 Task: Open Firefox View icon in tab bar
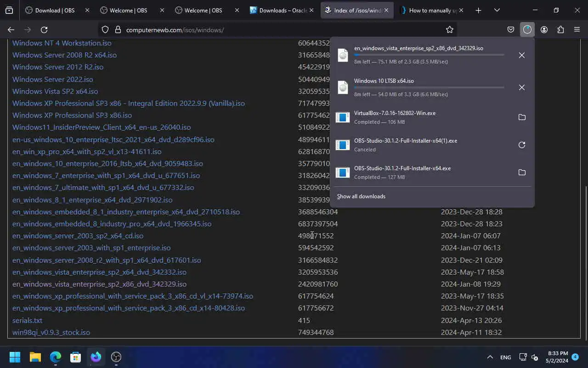coord(9,10)
